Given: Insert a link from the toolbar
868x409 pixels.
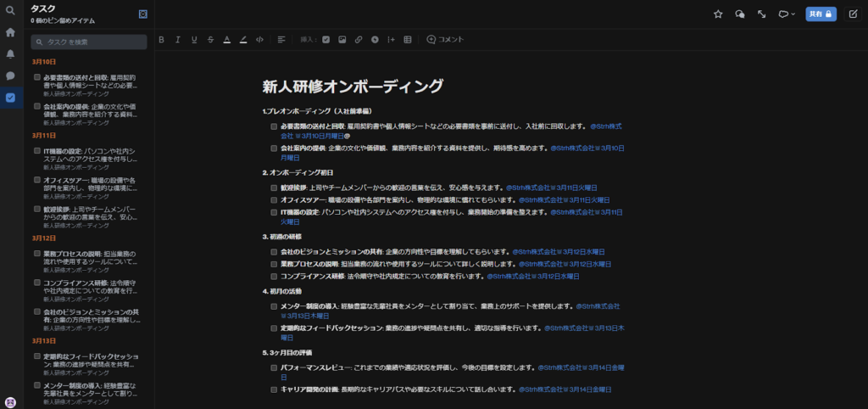Looking at the screenshot, I should (359, 39).
